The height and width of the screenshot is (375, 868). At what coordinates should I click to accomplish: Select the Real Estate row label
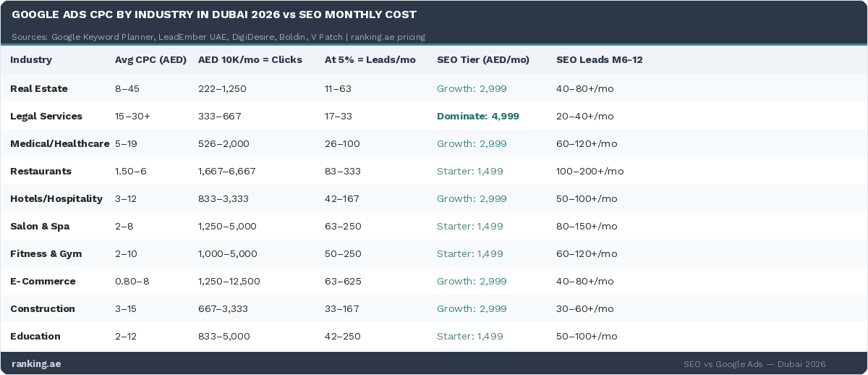tap(39, 89)
